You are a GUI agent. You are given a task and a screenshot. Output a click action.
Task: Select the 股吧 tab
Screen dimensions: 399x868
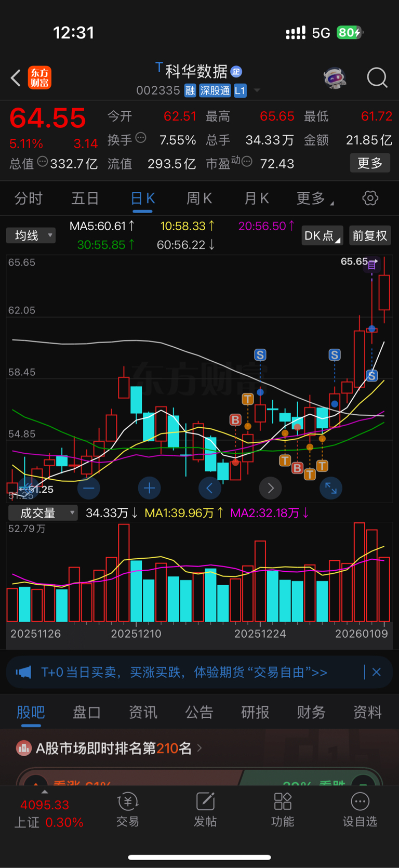point(31,712)
